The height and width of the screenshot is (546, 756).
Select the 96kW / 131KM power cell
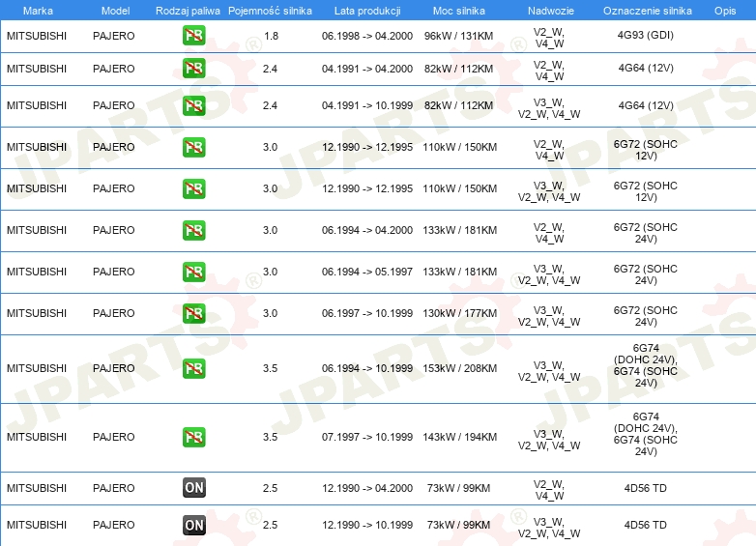pos(459,36)
